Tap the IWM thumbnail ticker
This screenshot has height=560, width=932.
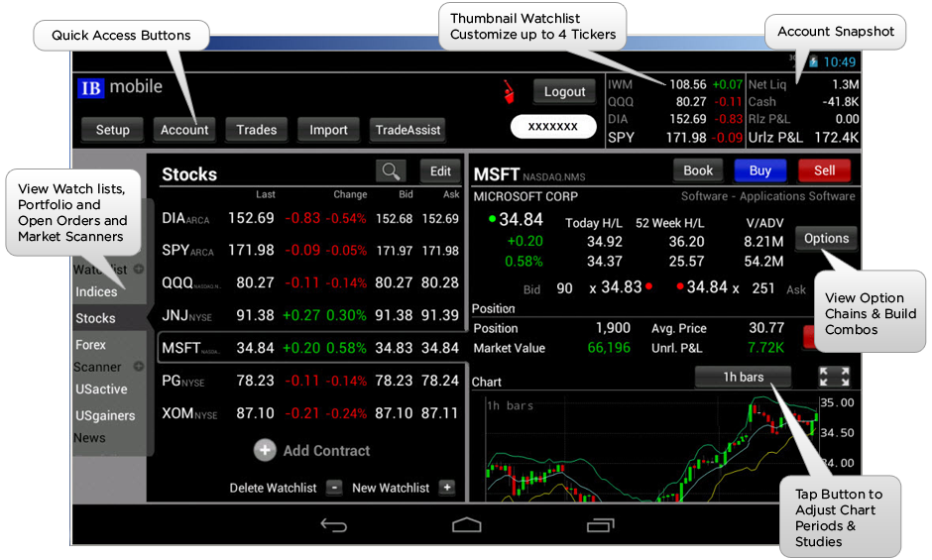674,84
